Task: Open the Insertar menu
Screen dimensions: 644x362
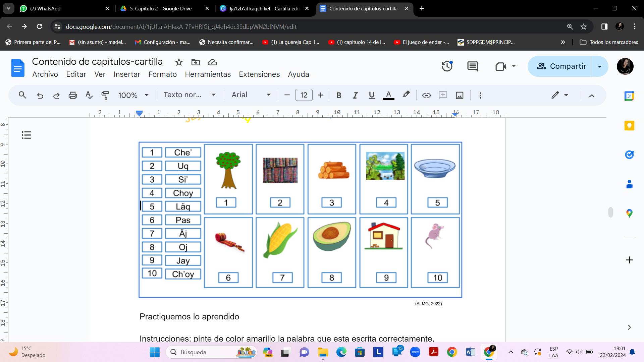Action: click(127, 74)
